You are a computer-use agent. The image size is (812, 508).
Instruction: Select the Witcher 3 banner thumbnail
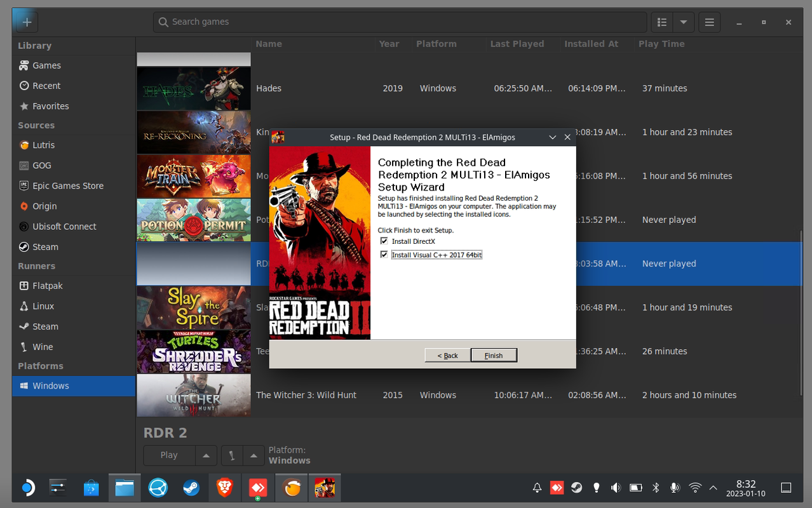point(194,395)
